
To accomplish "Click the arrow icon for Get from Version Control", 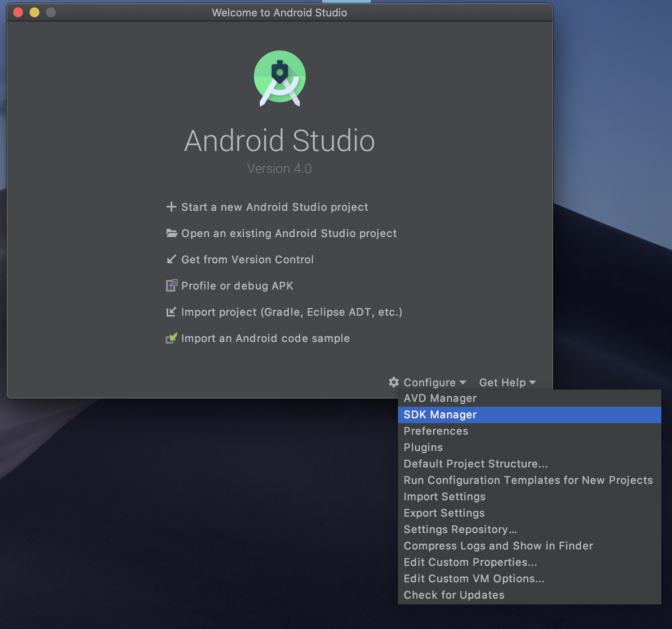I will (171, 259).
